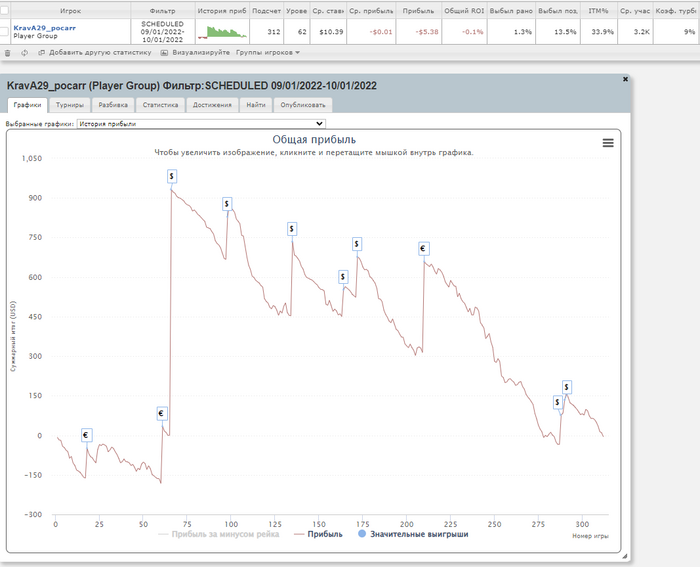This screenshot has height=567, width=700.
Task: Click the '-$5.38' profit cell
Action: pos(418,32)
